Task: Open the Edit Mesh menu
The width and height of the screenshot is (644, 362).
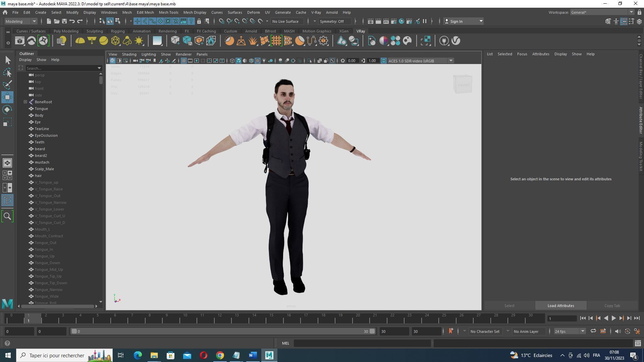Action: [145, 12]
